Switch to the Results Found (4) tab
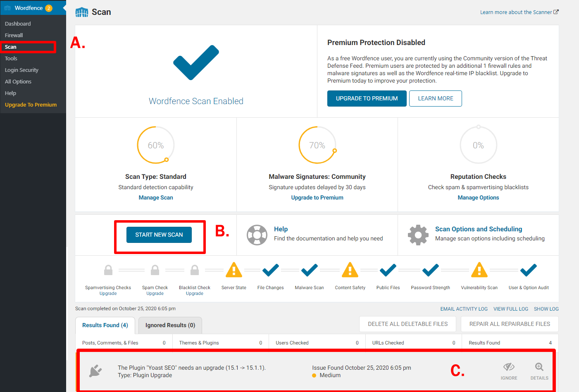Screen dimensions: 579x392 pyautogui.click(x=105, y=325)
